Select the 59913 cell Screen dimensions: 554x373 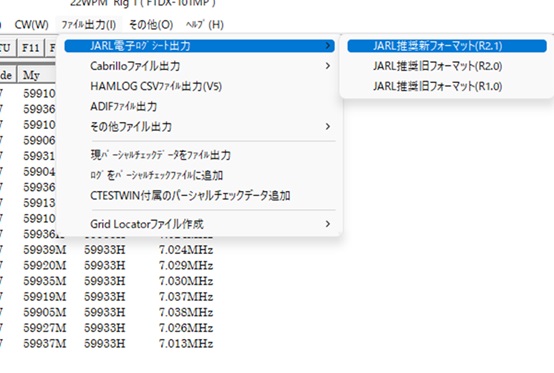click(40, 203)
